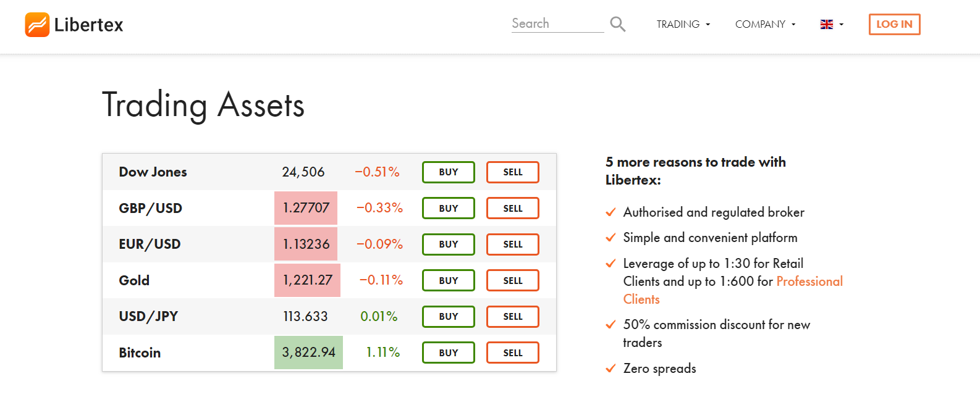Sell Dow Jones
The image size is (980, 405).
pyautogui.click(x=513, y=172)
